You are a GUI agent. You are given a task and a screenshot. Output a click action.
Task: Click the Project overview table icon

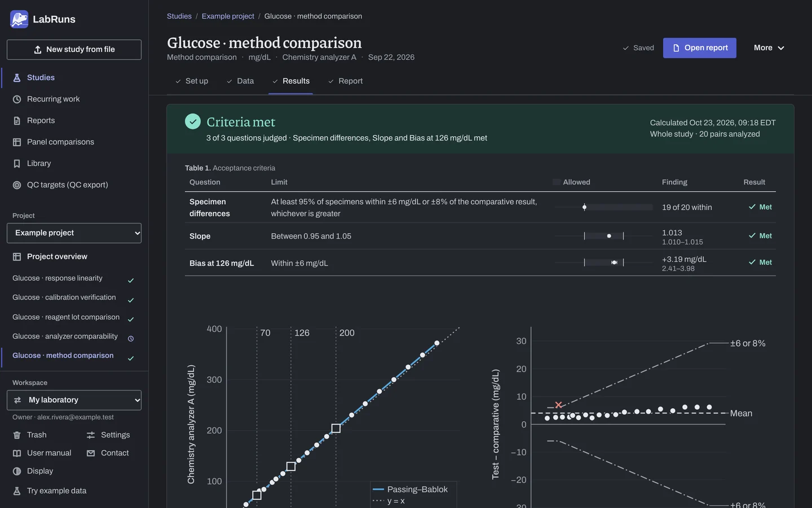(x=17, y=257)
